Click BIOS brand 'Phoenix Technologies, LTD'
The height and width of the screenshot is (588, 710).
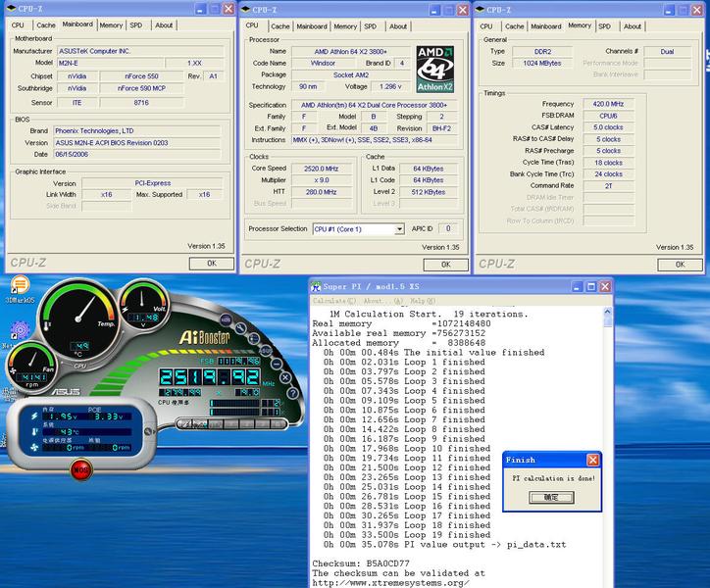136,130
